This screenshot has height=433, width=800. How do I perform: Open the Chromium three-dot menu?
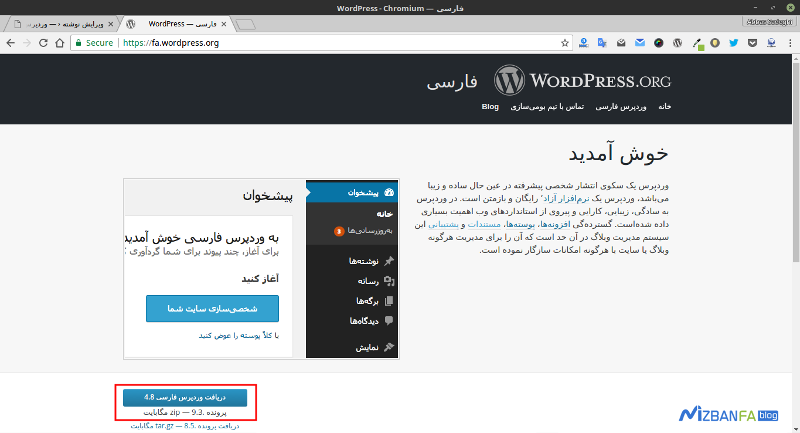click(790, 43)
